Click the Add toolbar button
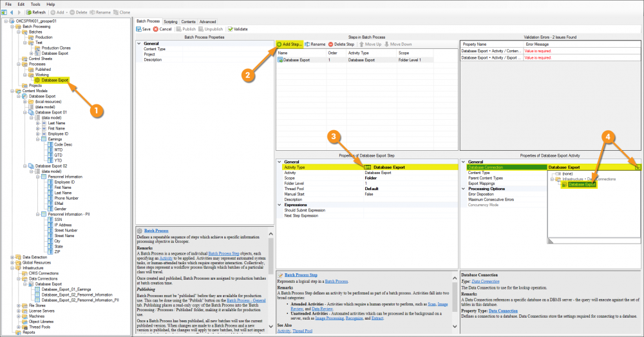The height and width of the screenshot is (337, 644). pyautogui.click(x=57, y=12)
